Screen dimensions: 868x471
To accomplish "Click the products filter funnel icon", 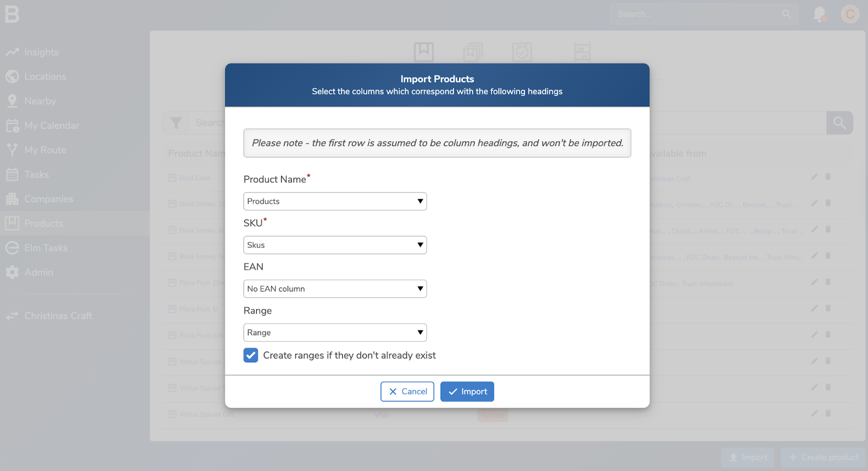I will point(176,123).
